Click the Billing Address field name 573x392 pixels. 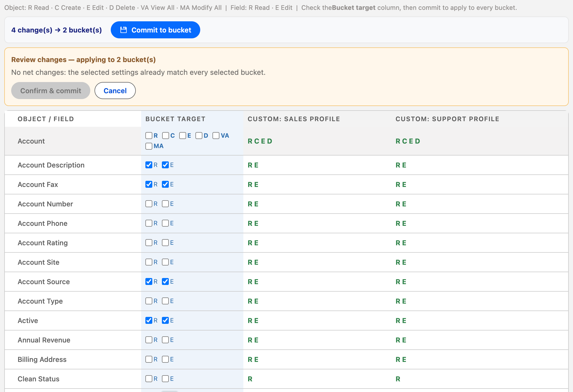pyautogui.click(x=42, y=360)
